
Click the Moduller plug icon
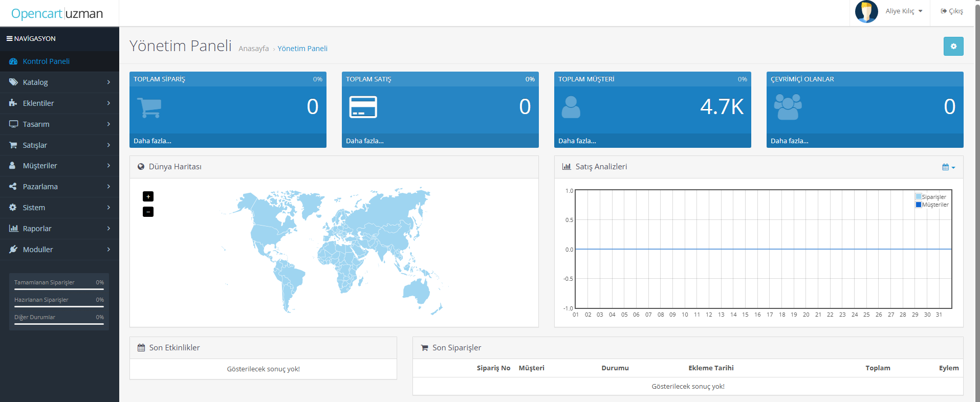coord(13,250)
